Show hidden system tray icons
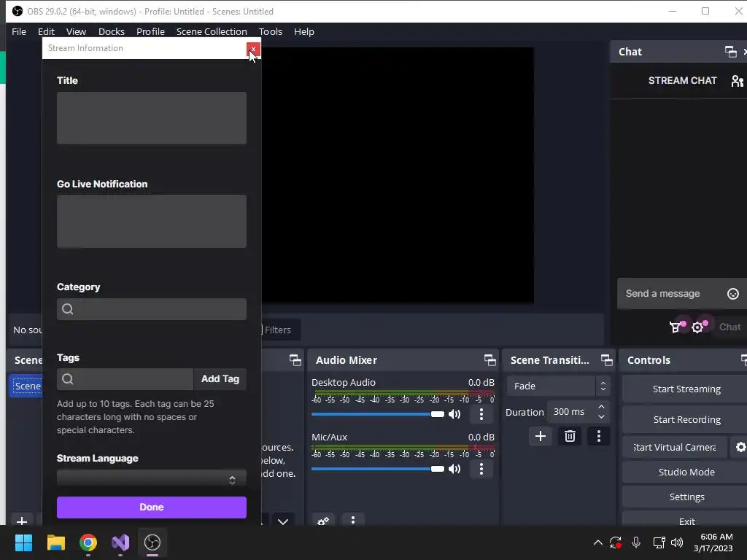The width and height of the screenshot is (747, 560). tap(598, 542)
